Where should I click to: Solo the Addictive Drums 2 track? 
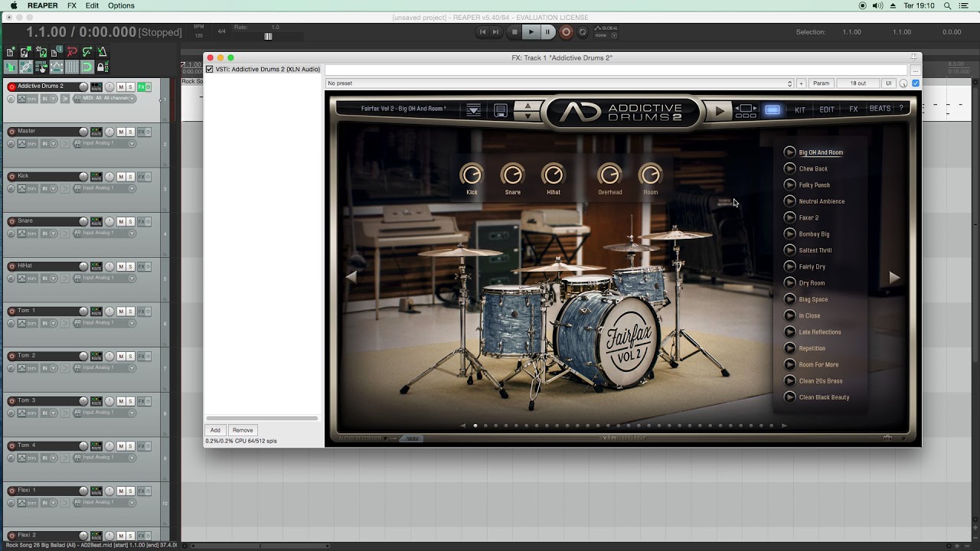[131, 86]
